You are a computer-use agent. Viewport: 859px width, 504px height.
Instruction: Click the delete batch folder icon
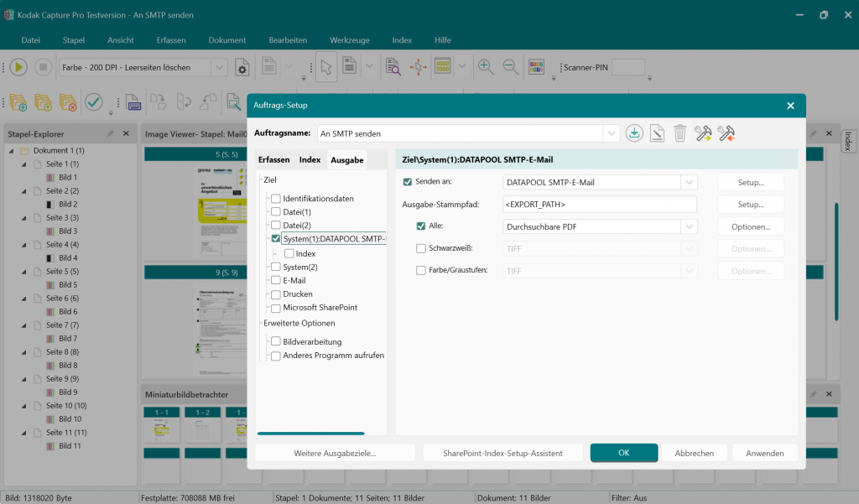(68, 102)
